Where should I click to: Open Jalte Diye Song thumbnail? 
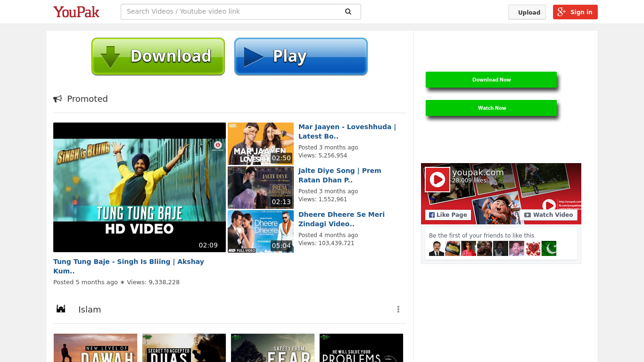tap(261, 188)
